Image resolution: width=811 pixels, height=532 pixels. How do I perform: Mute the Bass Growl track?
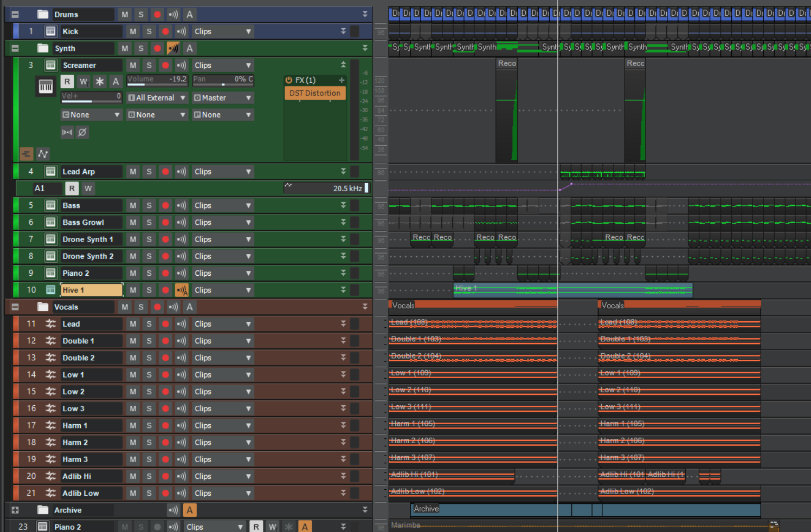(x=133, y=223)
